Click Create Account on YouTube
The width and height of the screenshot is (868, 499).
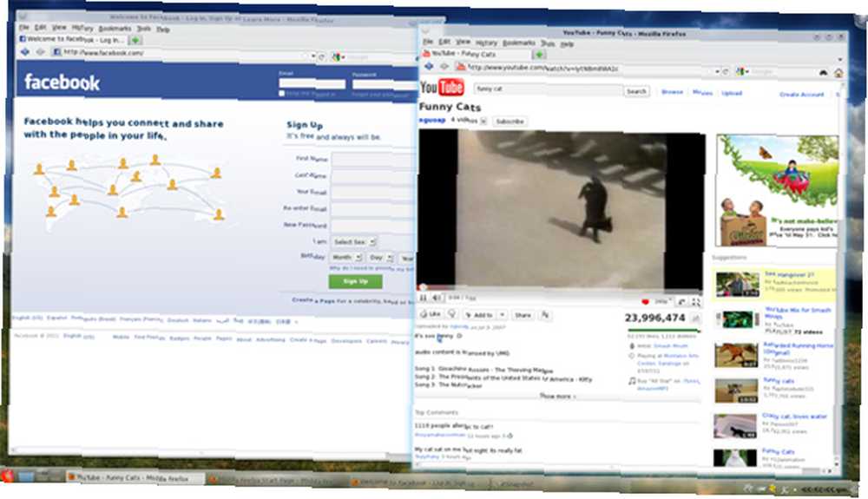(x=801, y=95)
